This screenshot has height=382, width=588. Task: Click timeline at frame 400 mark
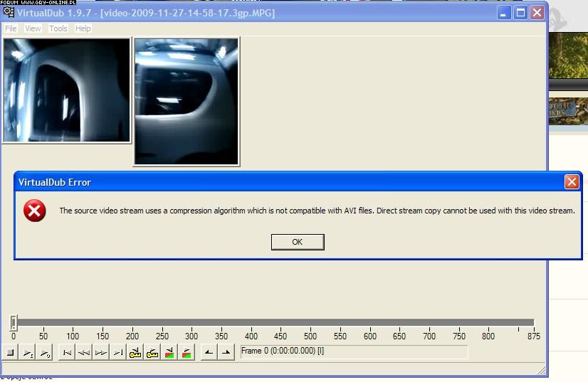[x=251, y=323]
